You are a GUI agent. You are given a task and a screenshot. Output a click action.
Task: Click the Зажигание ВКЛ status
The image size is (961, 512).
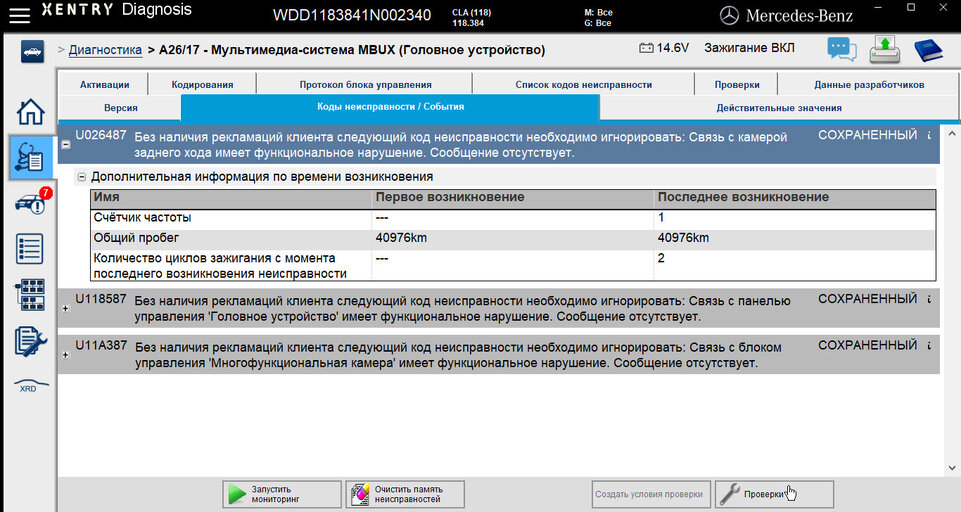(749, 48)
